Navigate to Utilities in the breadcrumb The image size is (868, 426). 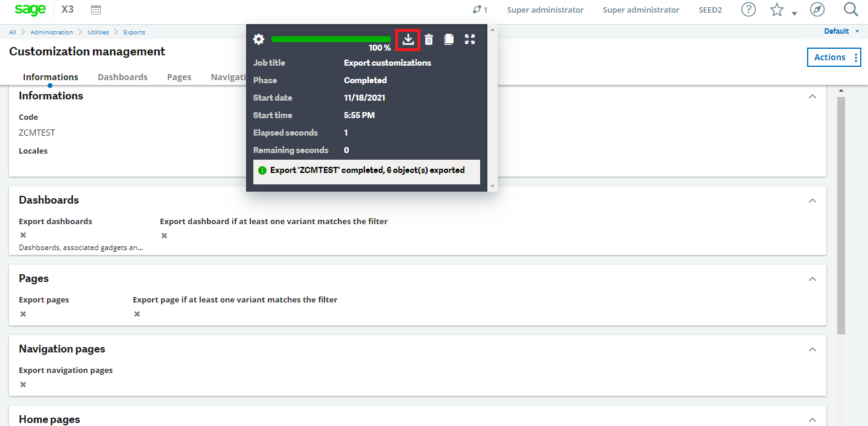click(98, 32)
